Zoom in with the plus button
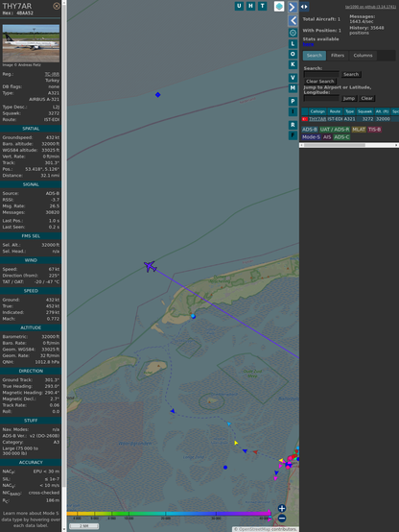Viewport: 399px width, 532px height. coord(282,508)
